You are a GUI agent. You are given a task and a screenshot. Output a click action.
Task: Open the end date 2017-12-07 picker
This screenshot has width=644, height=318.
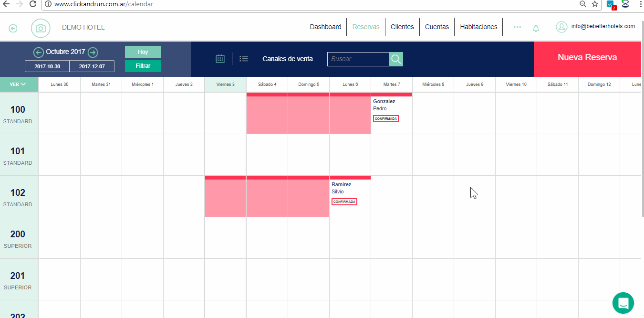click(x=92, y=66)
